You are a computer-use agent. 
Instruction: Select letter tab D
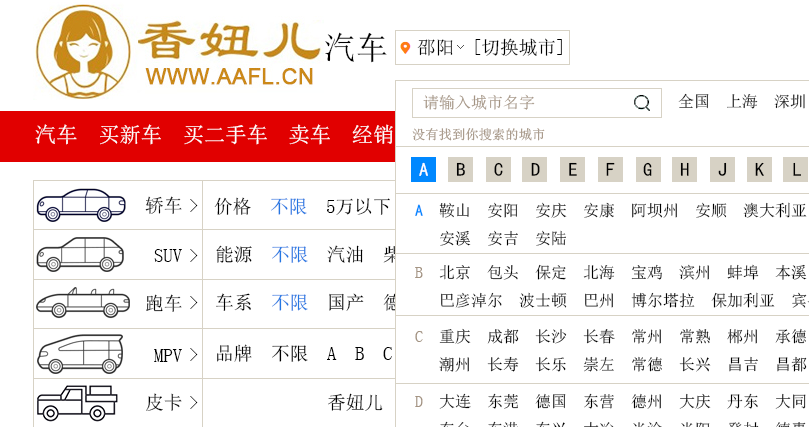pos(535,169)
